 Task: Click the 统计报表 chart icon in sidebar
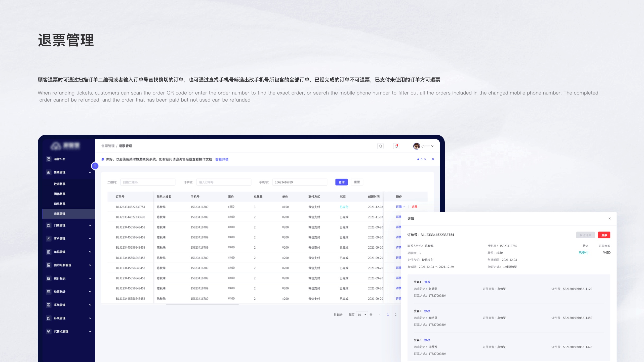point(49,278)
